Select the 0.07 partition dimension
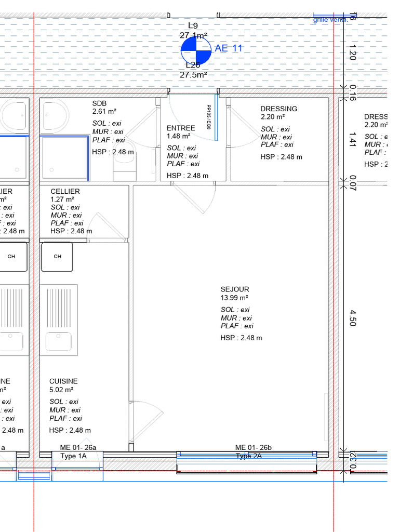This screenshot has width=399, height=532. click(353, 183)
